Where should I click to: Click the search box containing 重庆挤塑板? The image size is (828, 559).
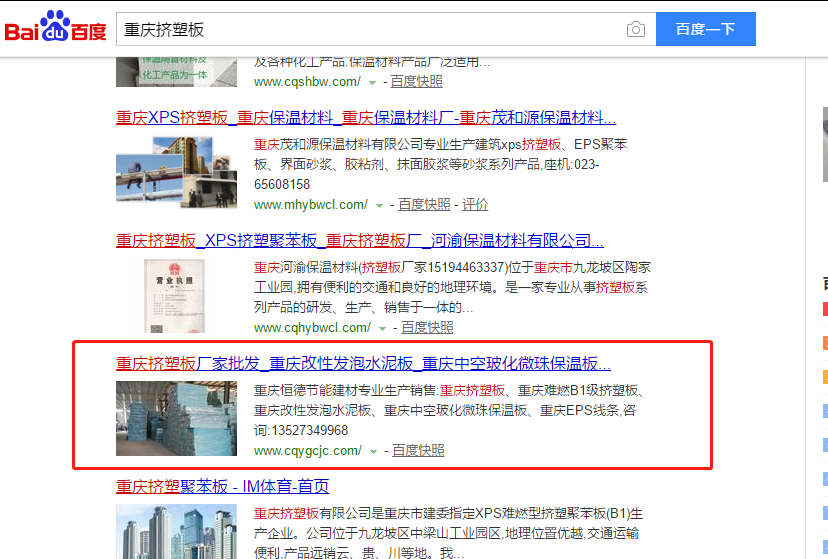[370, 29]
